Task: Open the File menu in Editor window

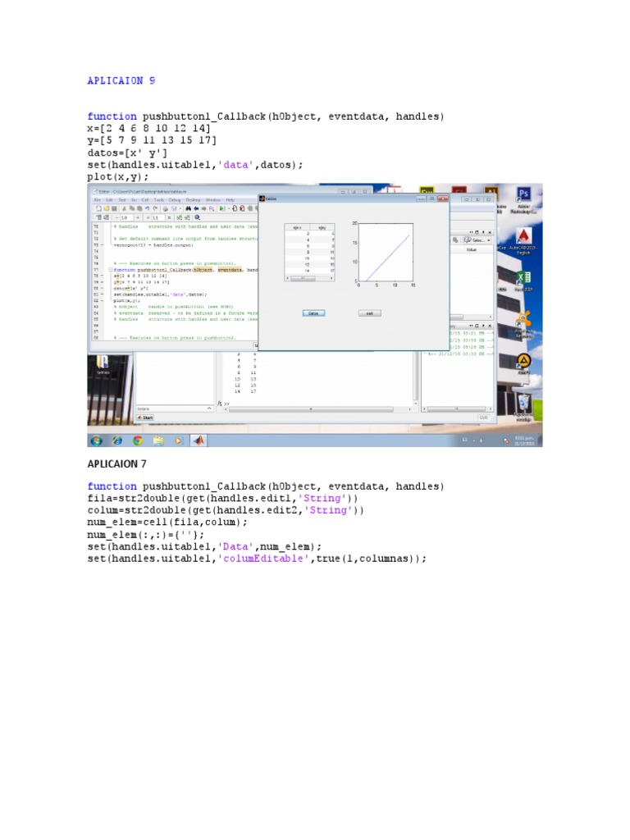Action: point(98,200)
